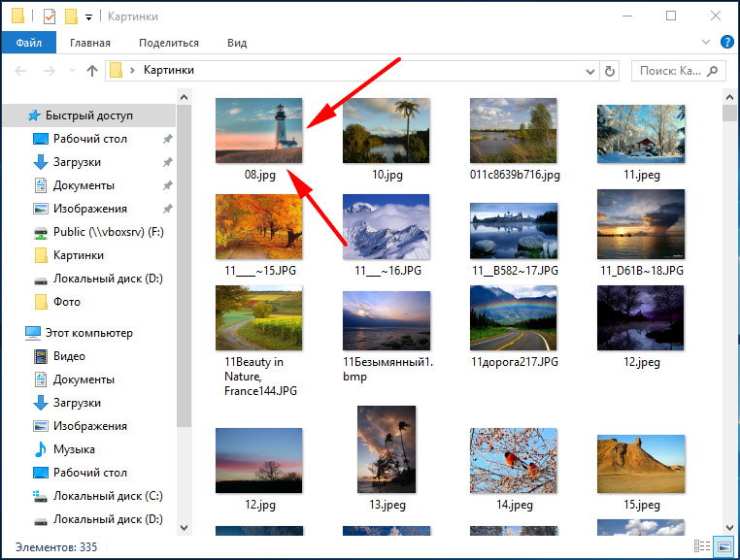Switch to the Вид tab
The image size is (740, 560).
237,43
